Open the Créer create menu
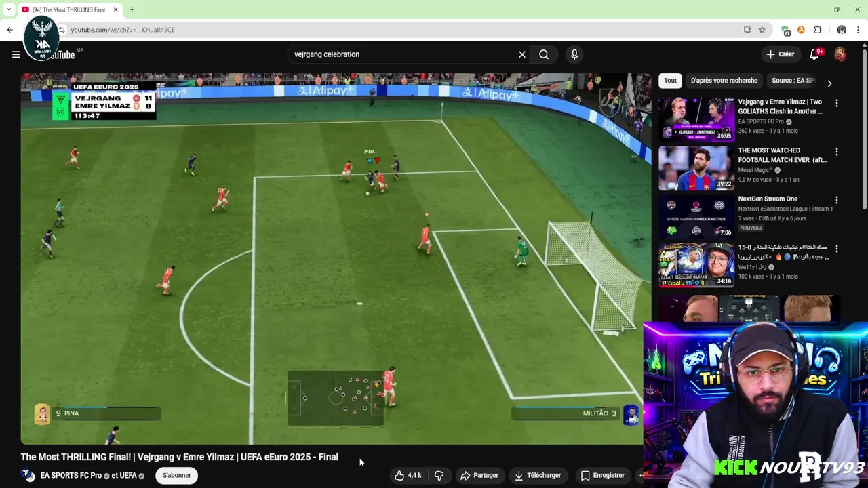Image resolution: width=868 pixels, height=488 pixels. point(781,54)
